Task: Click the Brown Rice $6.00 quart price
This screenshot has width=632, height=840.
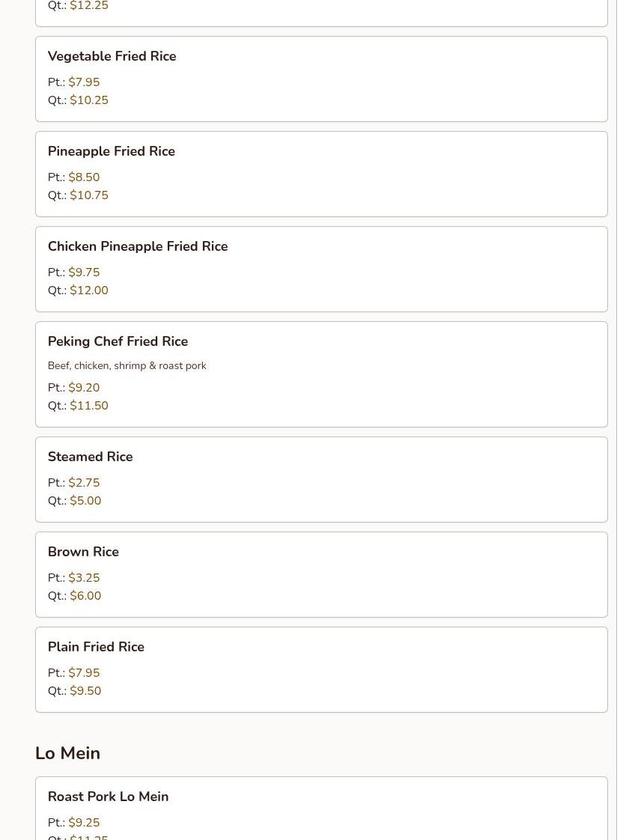Action: point(85,596)
